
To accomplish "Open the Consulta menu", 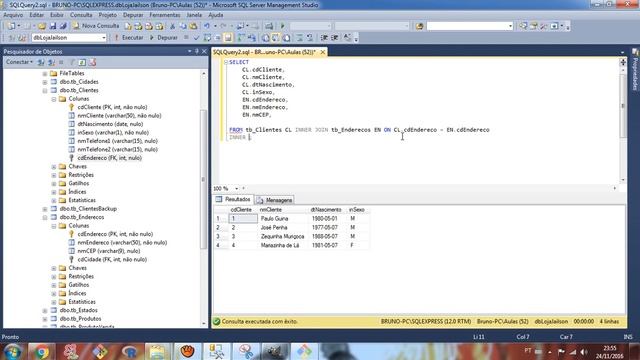I will pyautogui.click(x=81, y=15).
